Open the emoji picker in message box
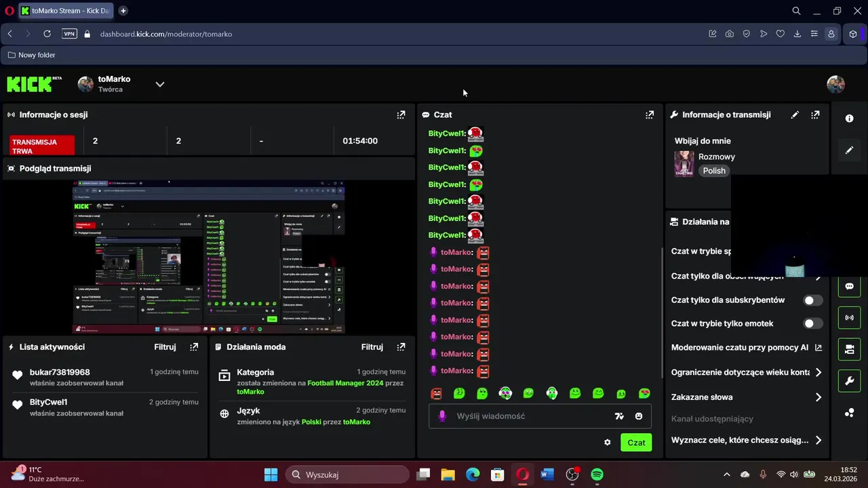 coord(639,416)
